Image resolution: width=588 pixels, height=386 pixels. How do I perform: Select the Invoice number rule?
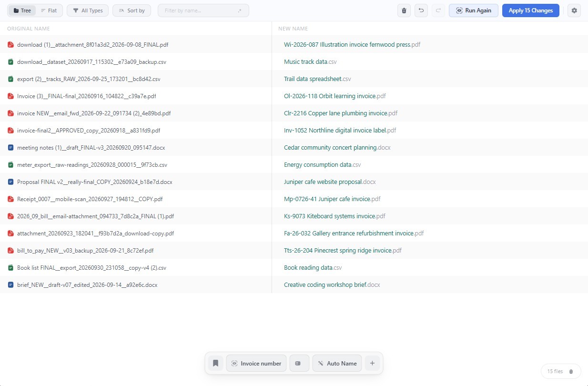(256, 363)
